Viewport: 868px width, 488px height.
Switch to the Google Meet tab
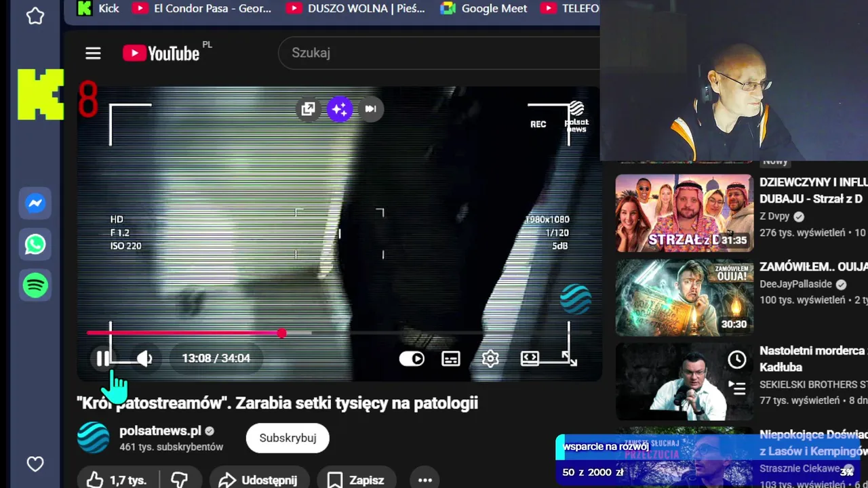(x=484, y=9)
